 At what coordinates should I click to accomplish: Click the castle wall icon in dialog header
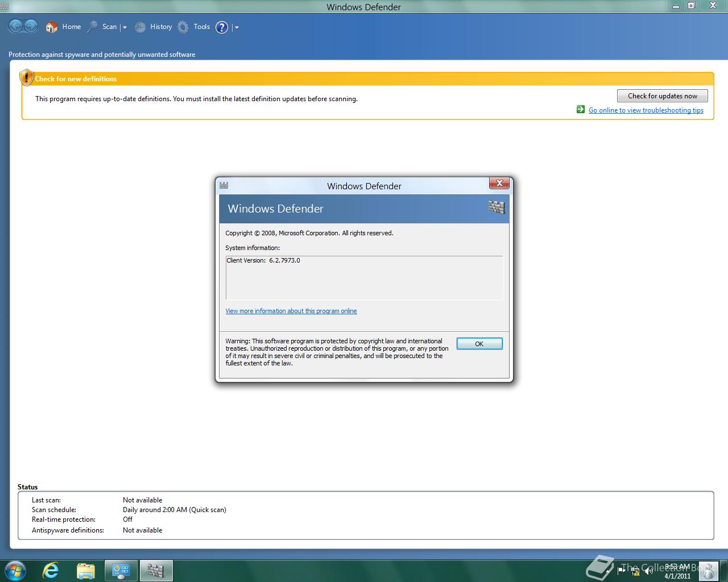(x=497, y=207)
